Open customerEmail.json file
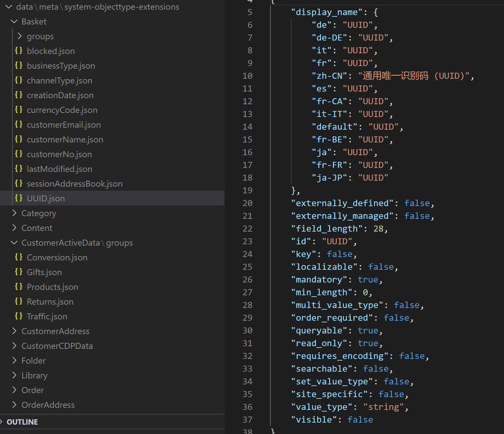Screen dimensions: 504x434 [64, 125]
